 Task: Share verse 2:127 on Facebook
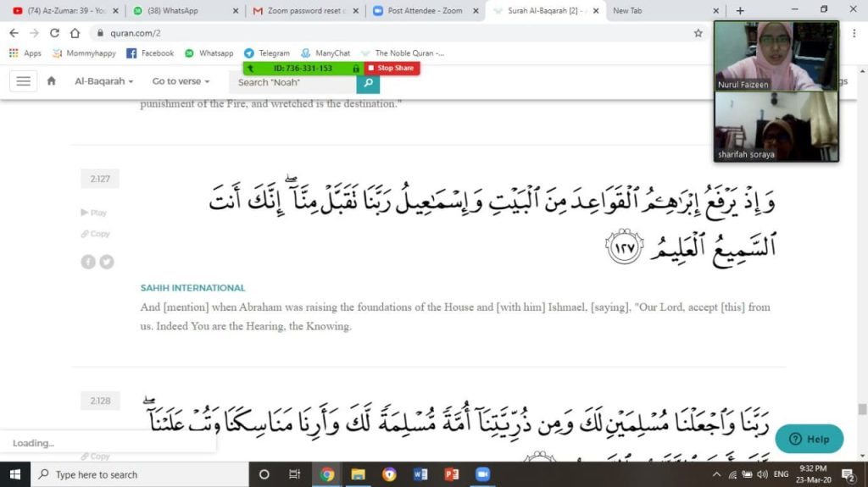[88, 262]
